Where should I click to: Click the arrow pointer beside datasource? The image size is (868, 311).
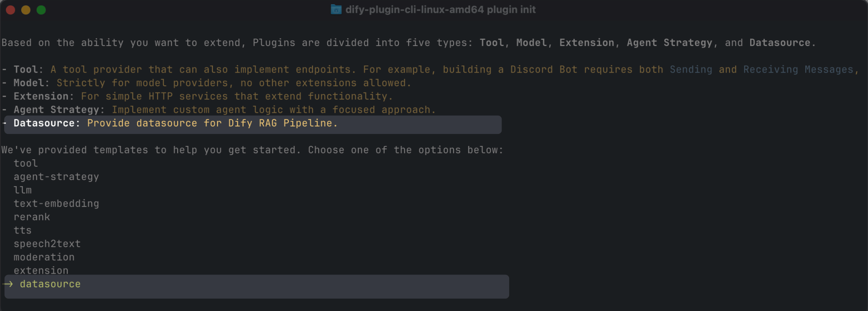(x=8, y=284)
